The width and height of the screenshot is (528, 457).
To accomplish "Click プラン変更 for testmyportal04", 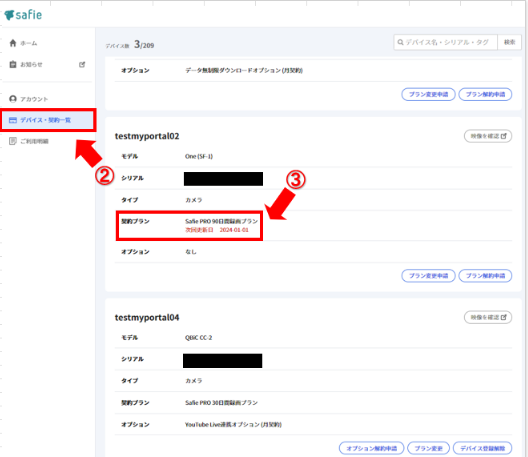I will [x=428, y=448].
